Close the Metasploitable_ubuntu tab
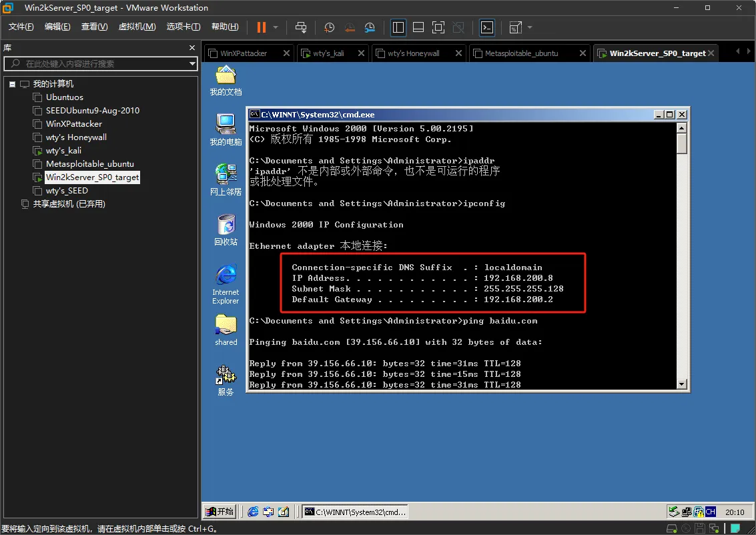 583,53
